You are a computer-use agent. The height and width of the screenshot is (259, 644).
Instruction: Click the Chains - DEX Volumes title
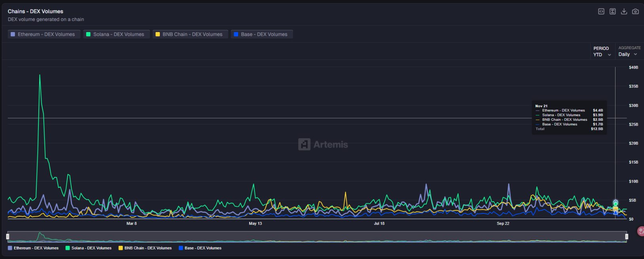click(36, 11)
